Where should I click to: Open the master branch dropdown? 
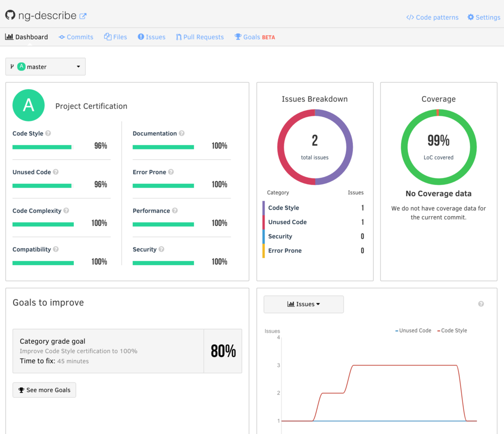coord(45,67)
